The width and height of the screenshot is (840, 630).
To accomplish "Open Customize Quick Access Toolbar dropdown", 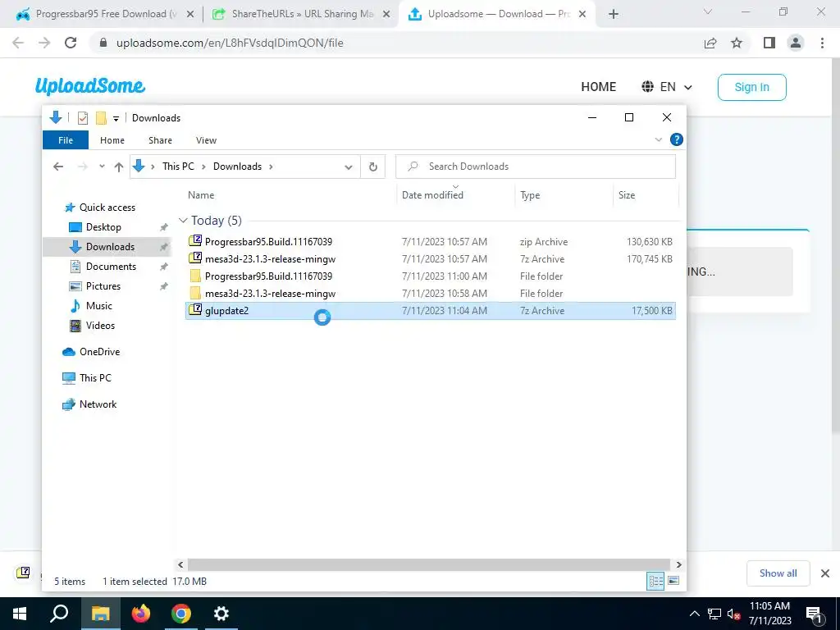I will tap(116, 118).
